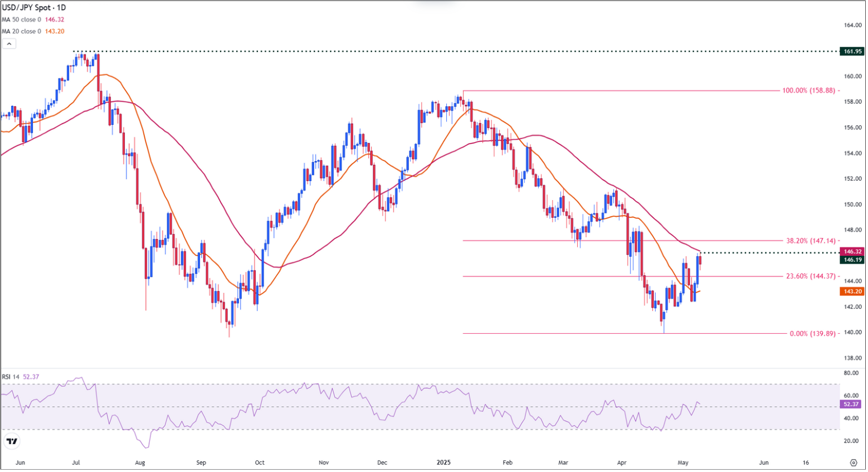This screenshot has height=472, width=868.
Task: Click the current price label 146.19
Action: [x=853, y=260]
